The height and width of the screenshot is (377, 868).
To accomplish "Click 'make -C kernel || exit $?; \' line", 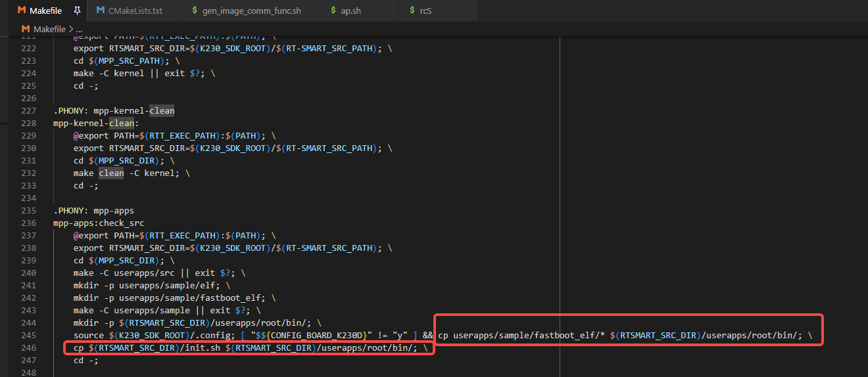I will pyautogui.click(x=144, y=73).
